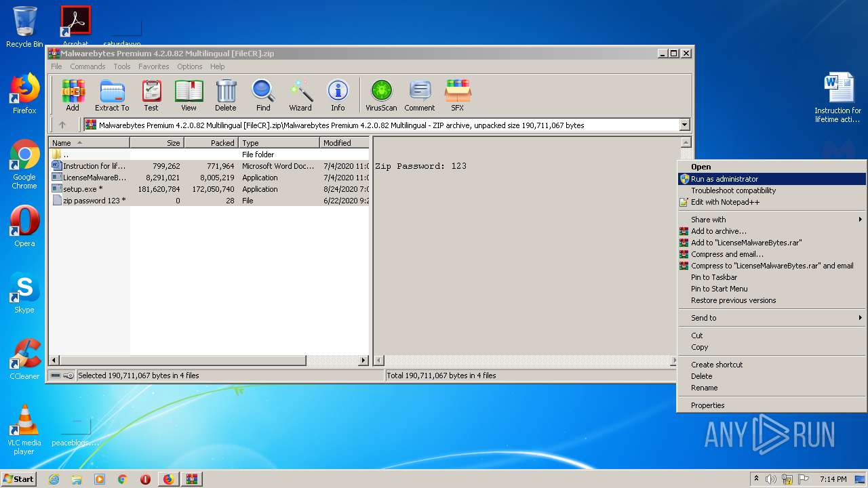Image resolution: width=868 pixels, height=488 pixels.
Task: Choose Edit with Notepad++
Action: click(772, 202)
